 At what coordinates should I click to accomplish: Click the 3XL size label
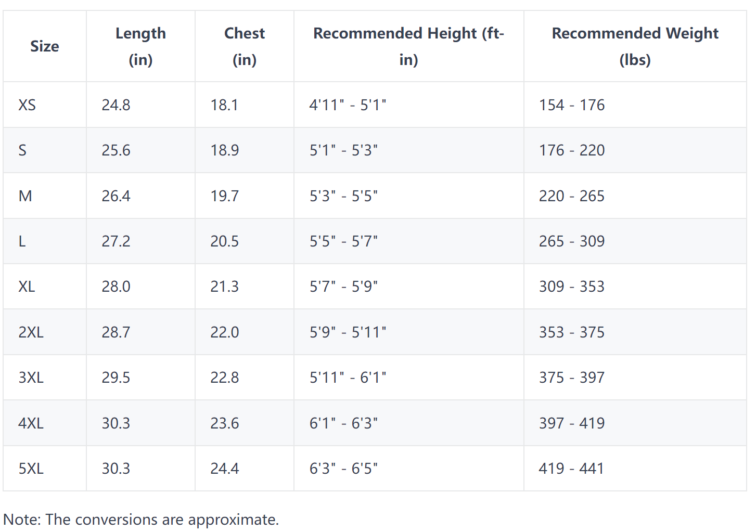(x=31, y=378)
